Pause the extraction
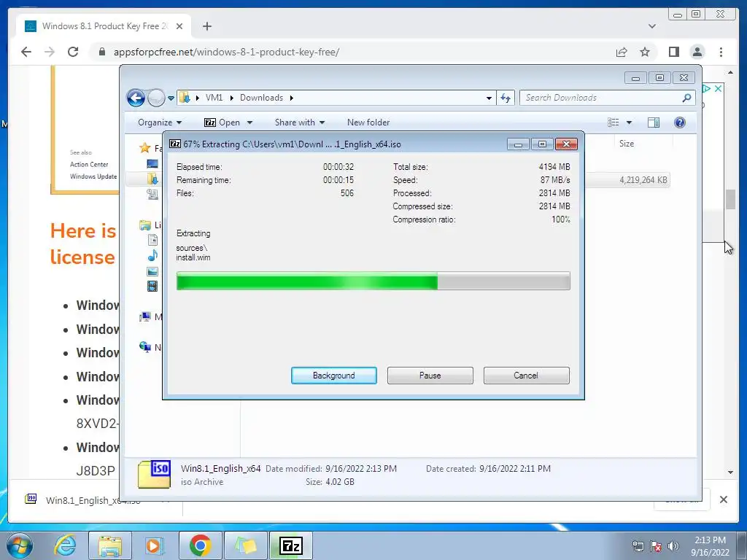Image resolution: width=747 pixels, height=560 pixels. click(430, 376)
